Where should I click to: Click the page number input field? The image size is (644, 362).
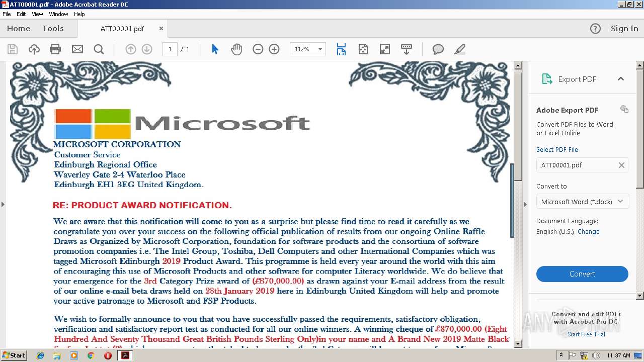170,49
